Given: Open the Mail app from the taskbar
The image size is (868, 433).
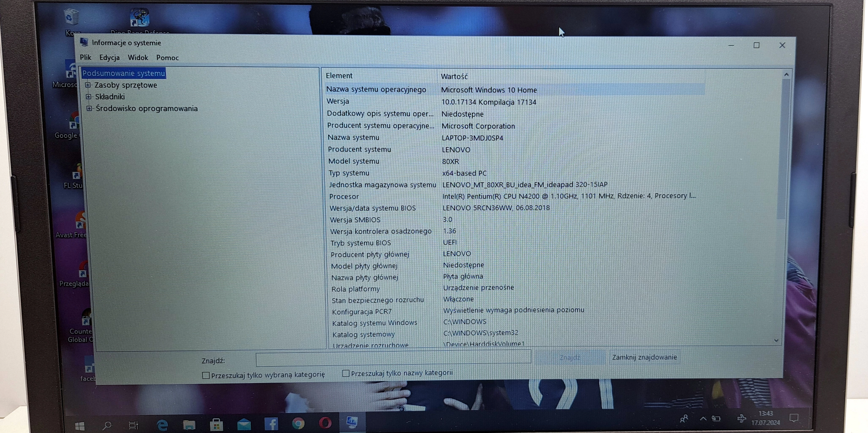Looking at the screenshot, I should tap(244, 424).
